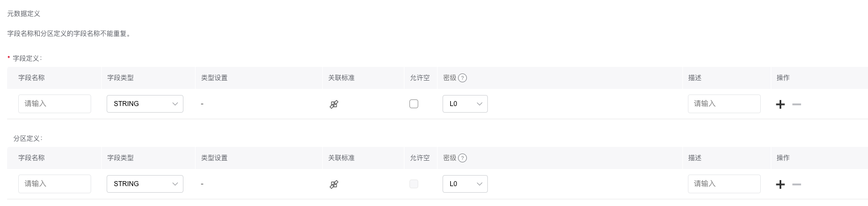Click 描述 input in 字段定义 row

click(724, 104)
